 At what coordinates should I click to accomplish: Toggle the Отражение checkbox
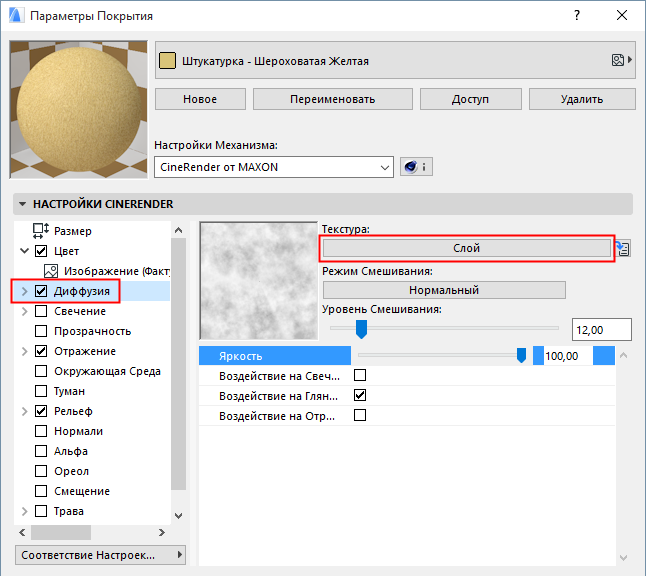tap(41, 351)
